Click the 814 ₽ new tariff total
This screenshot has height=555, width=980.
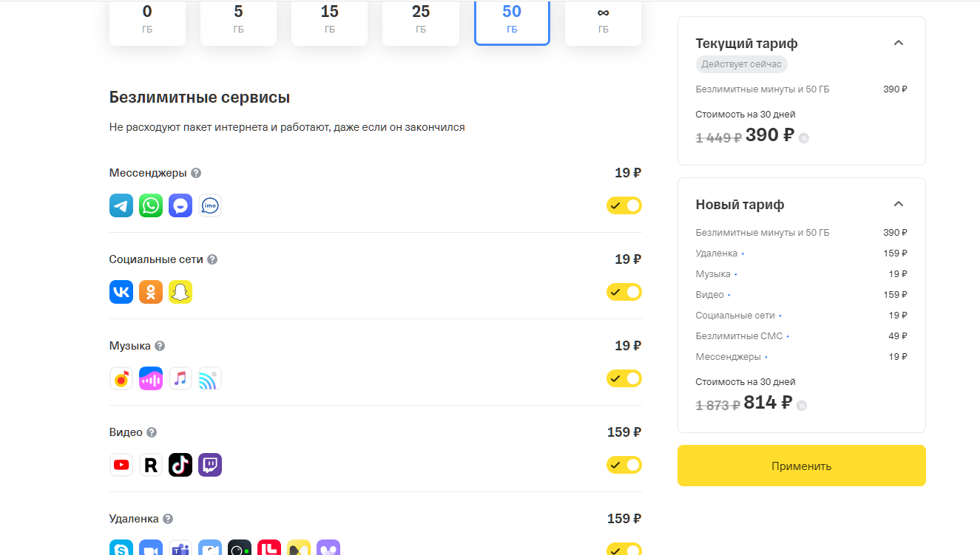click(x=768, y=403)
